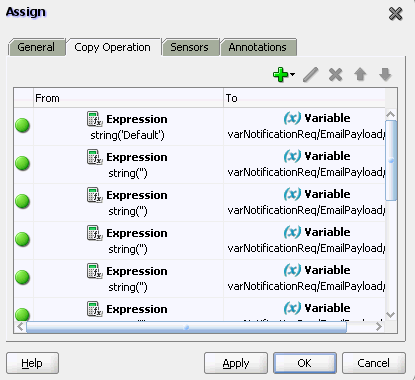Open the dropdown arrow beside the green plus
The width and height of the screenshot is (415, 380).
[x=292, y=74]
